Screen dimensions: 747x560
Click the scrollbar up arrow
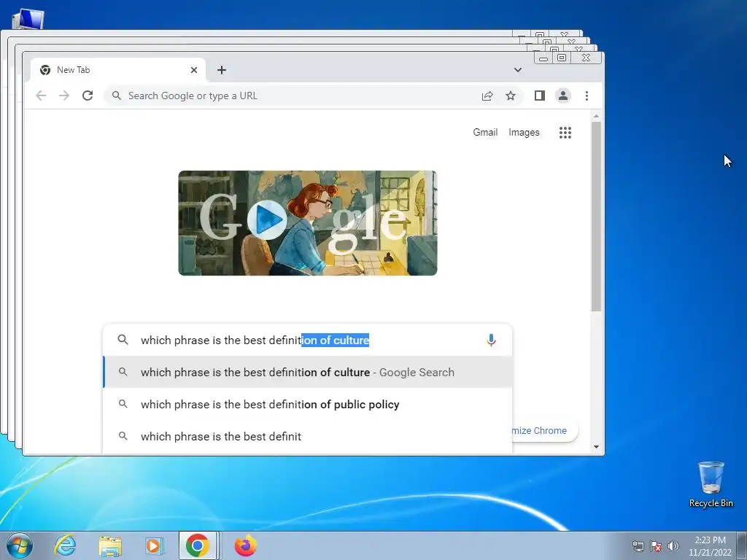pos(596,116)
